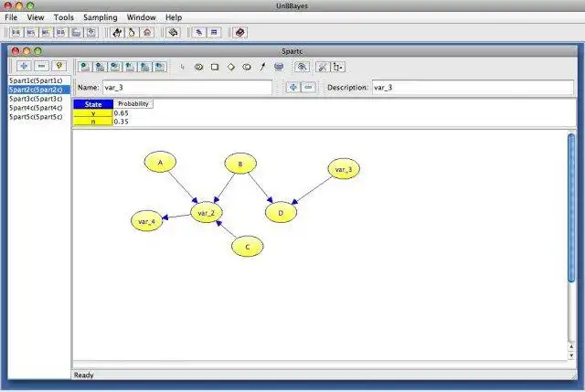585x392 pixels.
Task: Open the Sampling menu
Action: [x=101, y=17]
